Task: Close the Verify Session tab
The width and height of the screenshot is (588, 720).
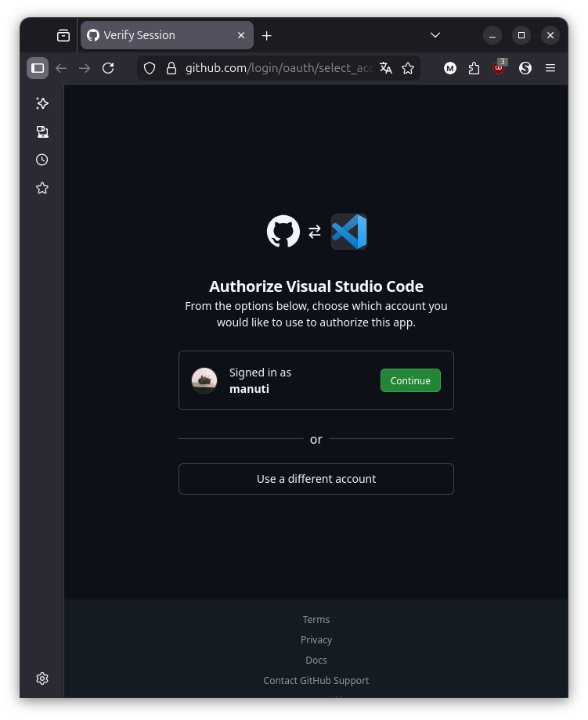Action: (x=241, y=35)
